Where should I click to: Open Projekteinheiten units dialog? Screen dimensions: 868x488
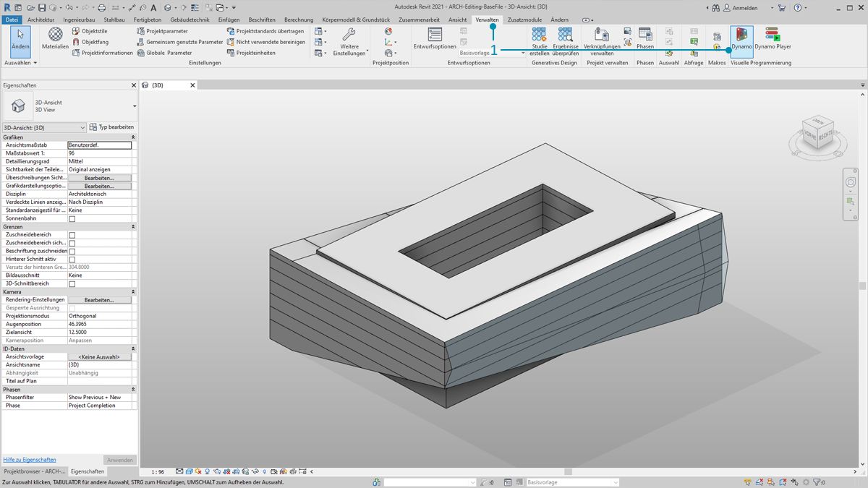pyautogui.click(x=251, y=53)
